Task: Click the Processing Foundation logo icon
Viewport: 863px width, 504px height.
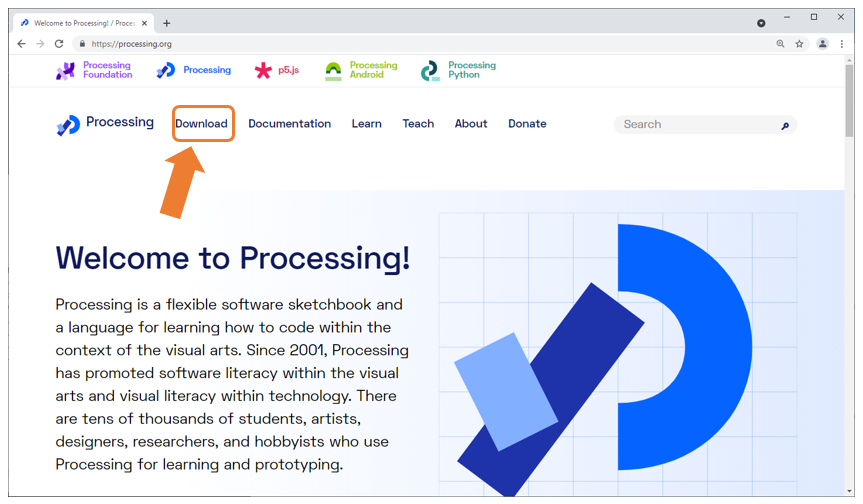Action: point(65,70)
